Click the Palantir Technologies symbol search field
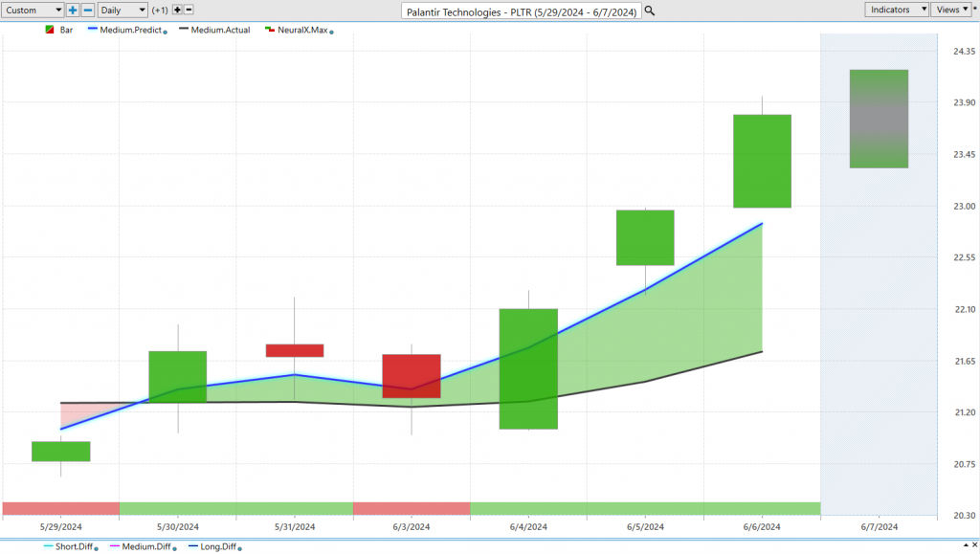 (522, 11)
